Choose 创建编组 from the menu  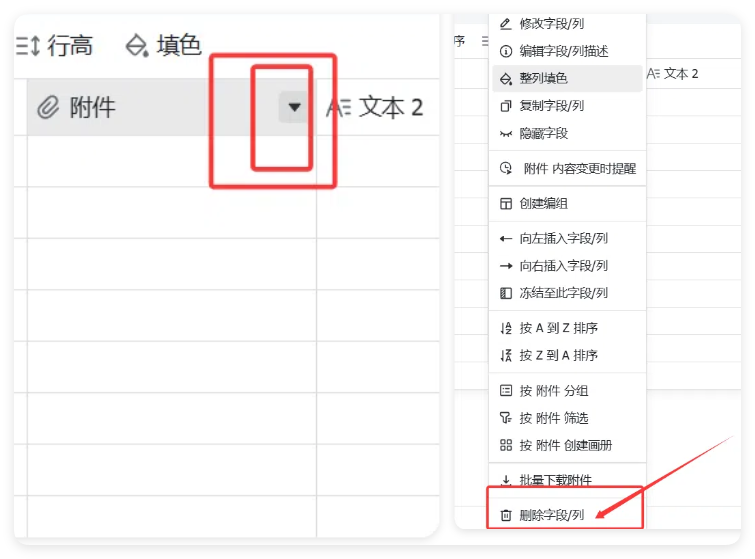[x=567, y=203]
